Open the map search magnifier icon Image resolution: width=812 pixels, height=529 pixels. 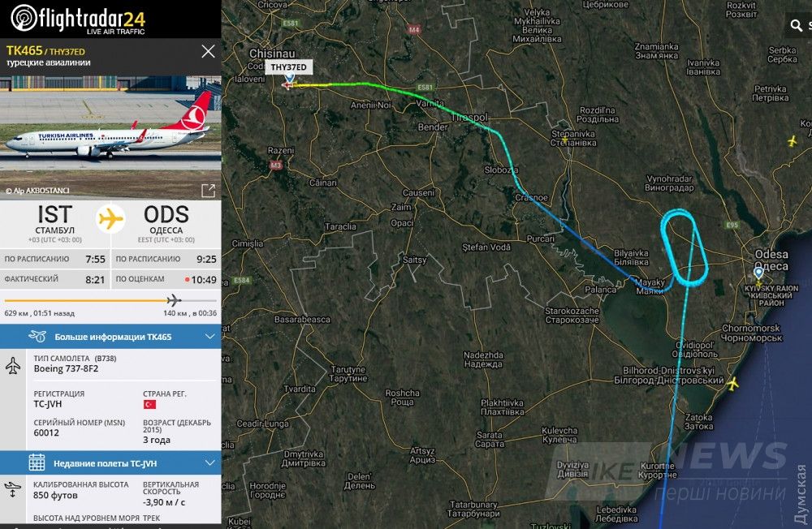click(x=797, y=25)
